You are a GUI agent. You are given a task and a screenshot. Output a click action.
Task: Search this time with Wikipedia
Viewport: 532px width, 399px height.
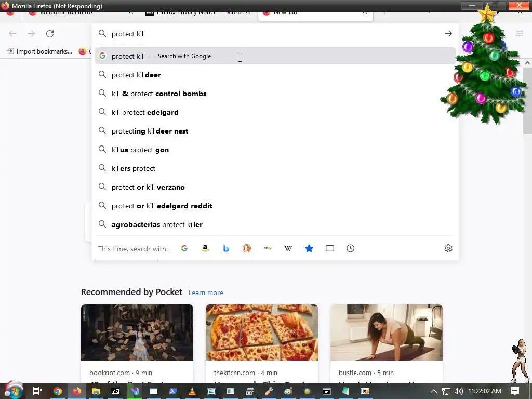click(288, 248)
